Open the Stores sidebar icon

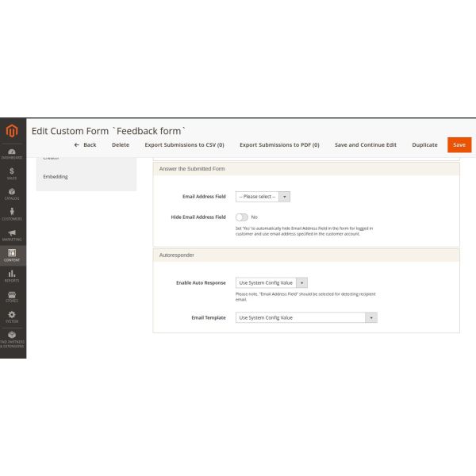(12, 297)
